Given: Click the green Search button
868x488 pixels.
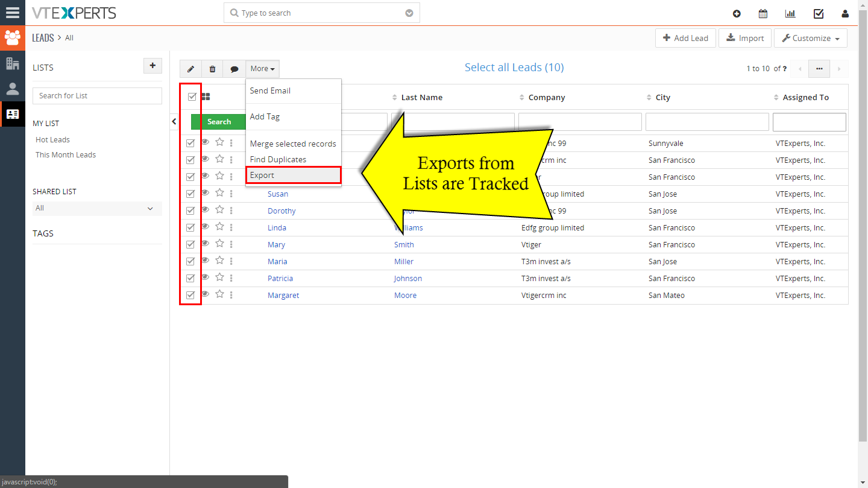Looking at the screenshot, I should point(219,121).
